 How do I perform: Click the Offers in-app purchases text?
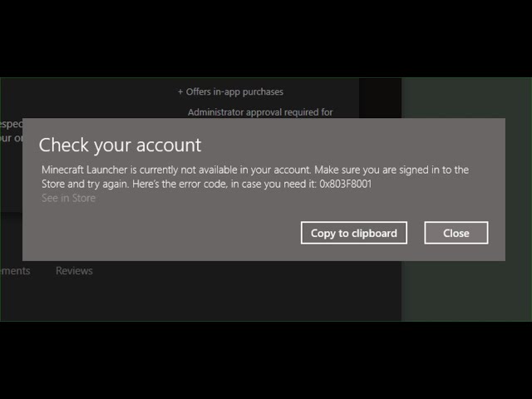pyautogui.click(x=231, y=91)
